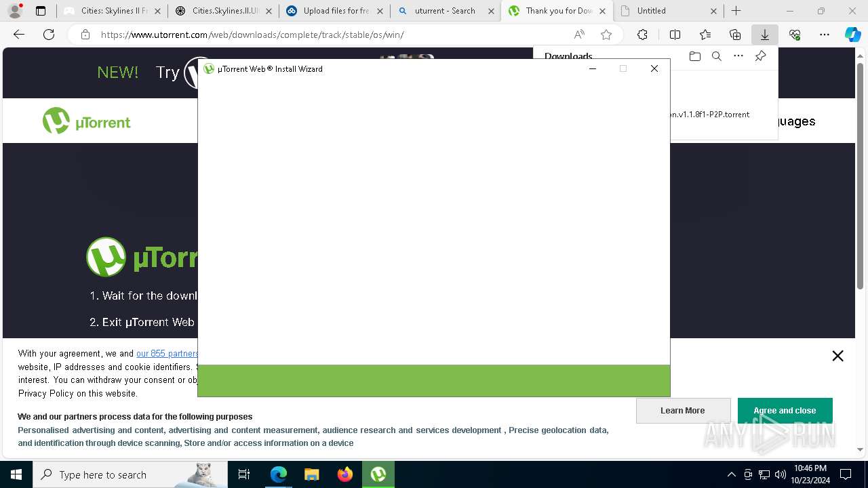868x488 pixels.
Task: Go back to previous page
Action: (x=19, y=35)
